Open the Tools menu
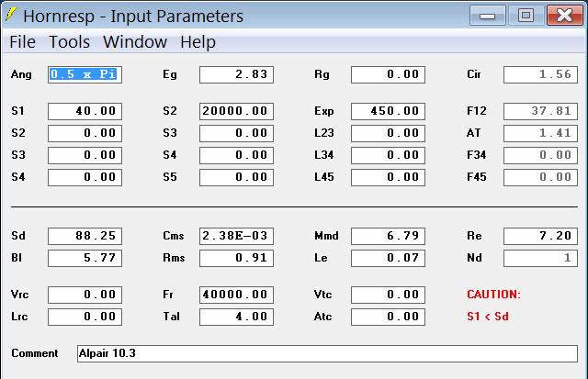Screen dimensions: 588x379 click(x=70, y=41)
